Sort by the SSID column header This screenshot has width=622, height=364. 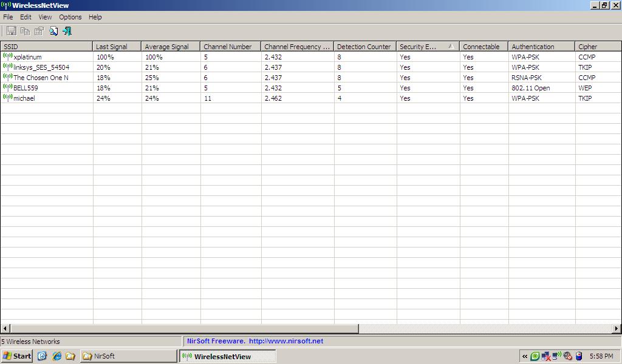tap(46, 46)
